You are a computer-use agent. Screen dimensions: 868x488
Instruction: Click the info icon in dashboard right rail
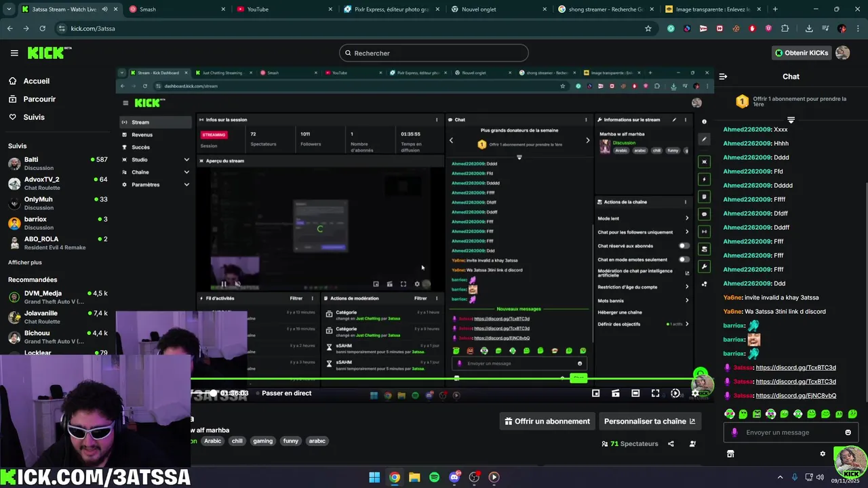click(x=704, y=122)
